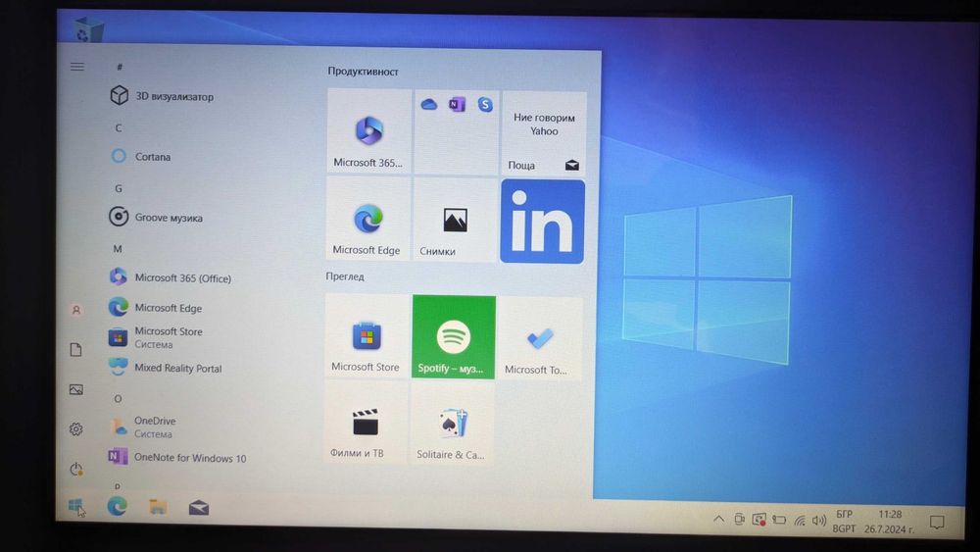Open Microsoft 365 (Office) list entry
This screenshot has width=980, height=552.
pos(170,277)
